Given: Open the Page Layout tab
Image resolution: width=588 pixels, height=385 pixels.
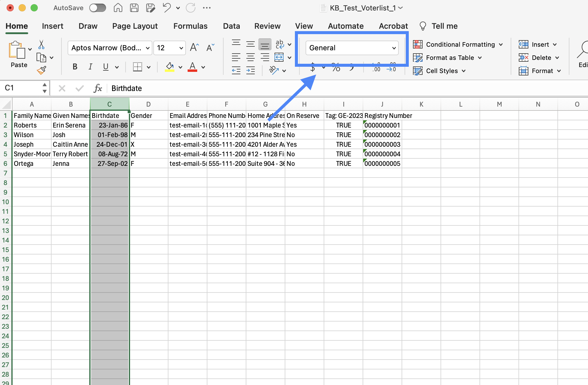Looking at the screenshot, I should (x=135, y=26).
